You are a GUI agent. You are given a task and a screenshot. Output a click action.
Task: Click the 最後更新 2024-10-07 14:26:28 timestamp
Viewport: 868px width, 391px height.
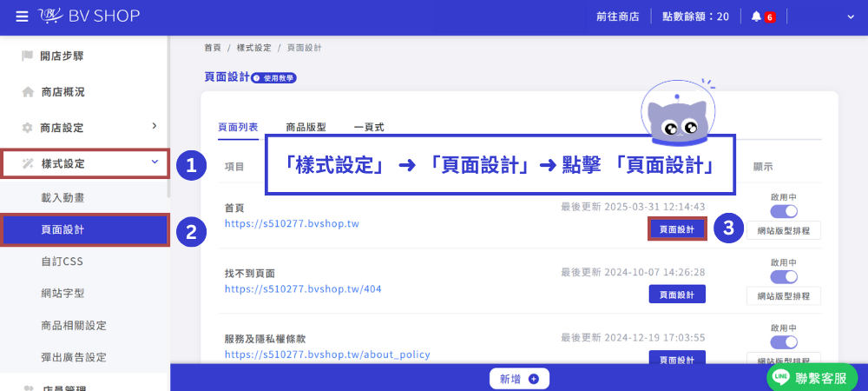[x=633, y=272]
